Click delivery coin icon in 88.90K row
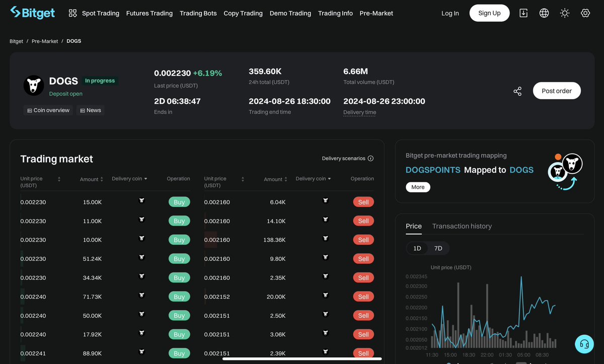 [141, 352]
